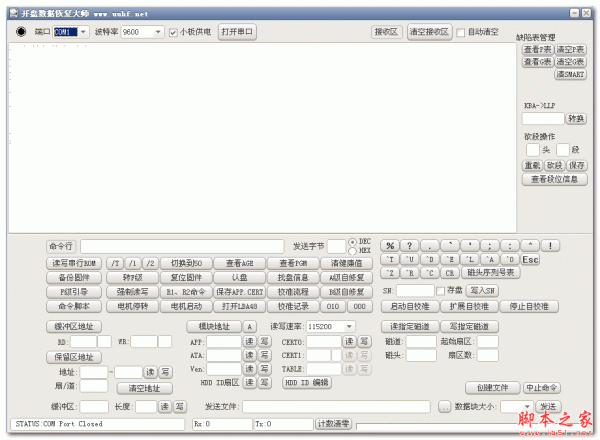Image resolution: width=600 pixels, height=440 pixels.
Task: Click the ^L control key
Action: 470,260
